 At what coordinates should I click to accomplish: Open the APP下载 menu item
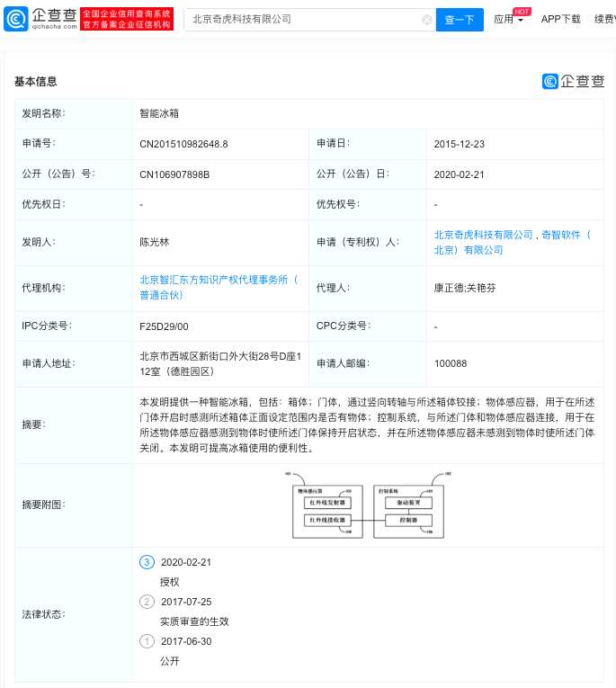click(x=560, y=19)
